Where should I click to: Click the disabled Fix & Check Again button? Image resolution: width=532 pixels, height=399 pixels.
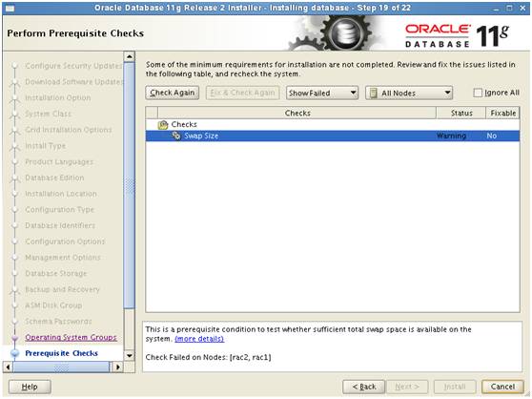[x=242, y=93]
